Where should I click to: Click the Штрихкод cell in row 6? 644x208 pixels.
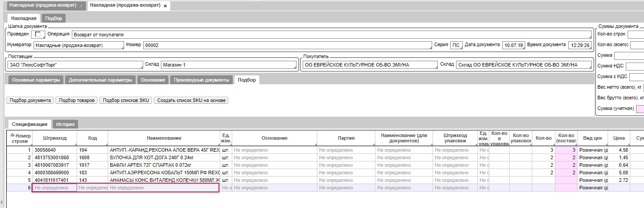55,188
